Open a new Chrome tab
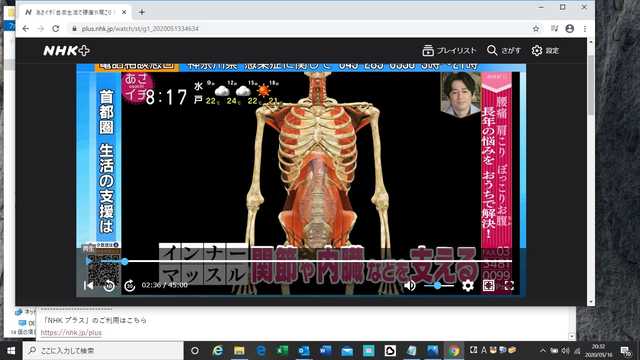Viewport: 640px width, 360px height. 142,12
